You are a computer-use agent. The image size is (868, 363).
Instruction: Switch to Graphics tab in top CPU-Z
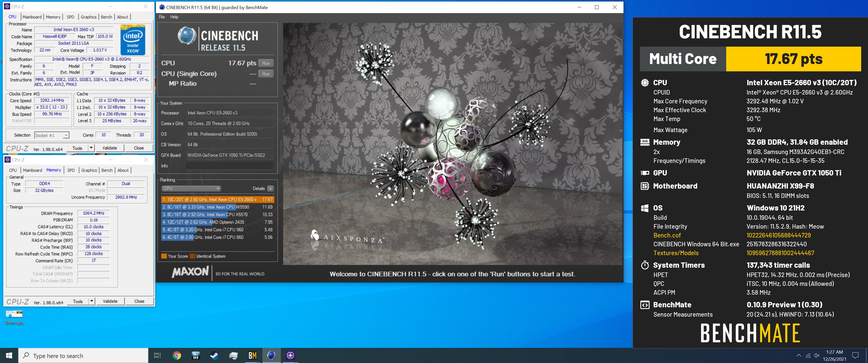tap(89, 17)
